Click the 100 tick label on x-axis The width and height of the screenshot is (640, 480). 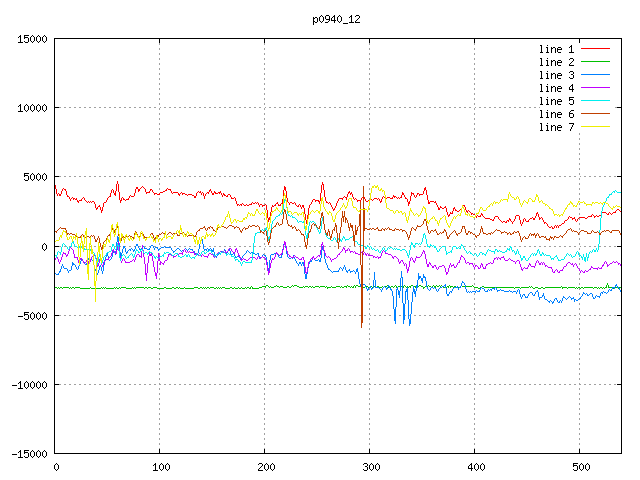[160, 467]
